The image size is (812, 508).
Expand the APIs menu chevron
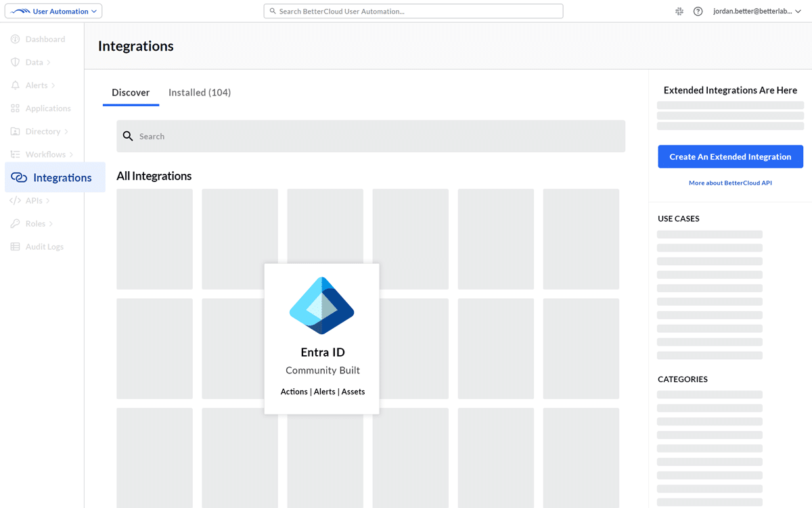pos(48,201)
